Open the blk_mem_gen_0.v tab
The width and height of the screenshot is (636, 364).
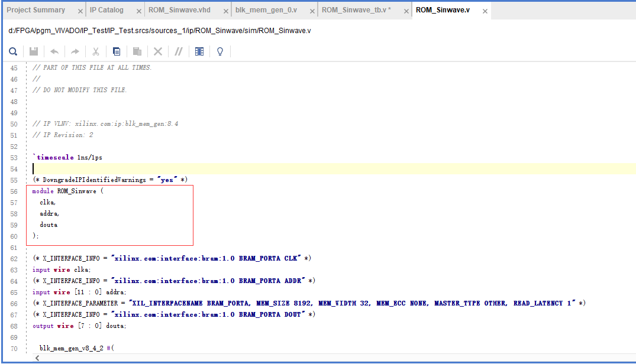(x=266, y=10)
